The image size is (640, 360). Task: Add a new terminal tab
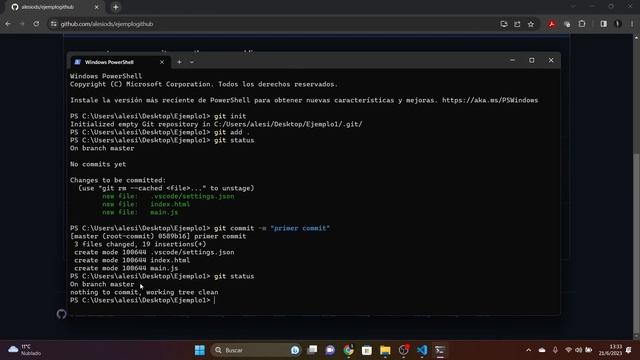coord(179,62)
